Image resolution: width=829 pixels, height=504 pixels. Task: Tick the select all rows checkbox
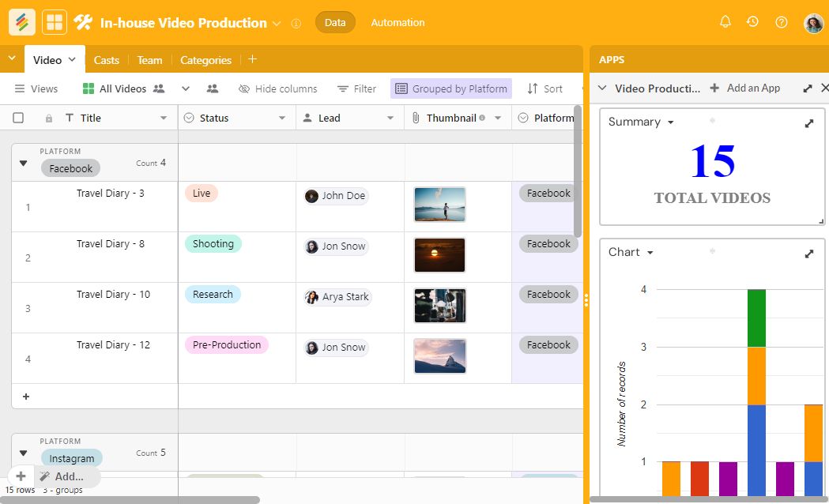[18, 118]
